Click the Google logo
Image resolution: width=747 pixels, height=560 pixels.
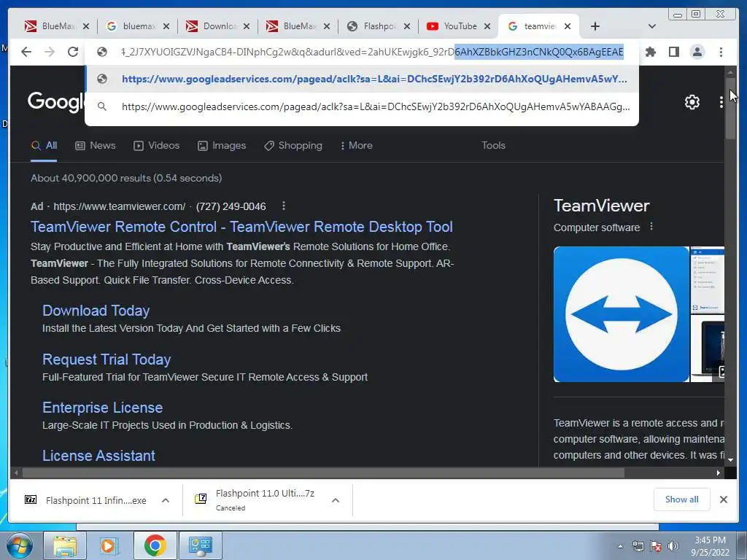click(x=55, y=102)
